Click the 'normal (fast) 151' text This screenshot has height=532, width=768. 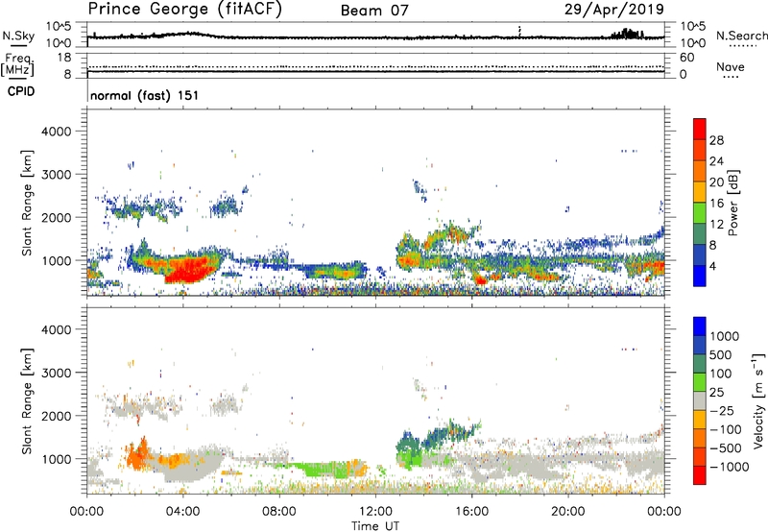pyautogui.click(x=145, y=95)
